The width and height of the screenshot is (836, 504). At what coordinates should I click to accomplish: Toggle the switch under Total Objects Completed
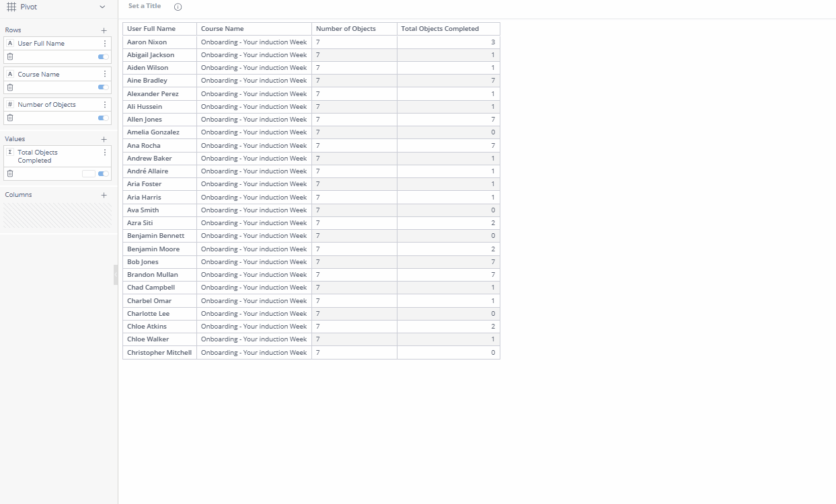coord(102,173)
